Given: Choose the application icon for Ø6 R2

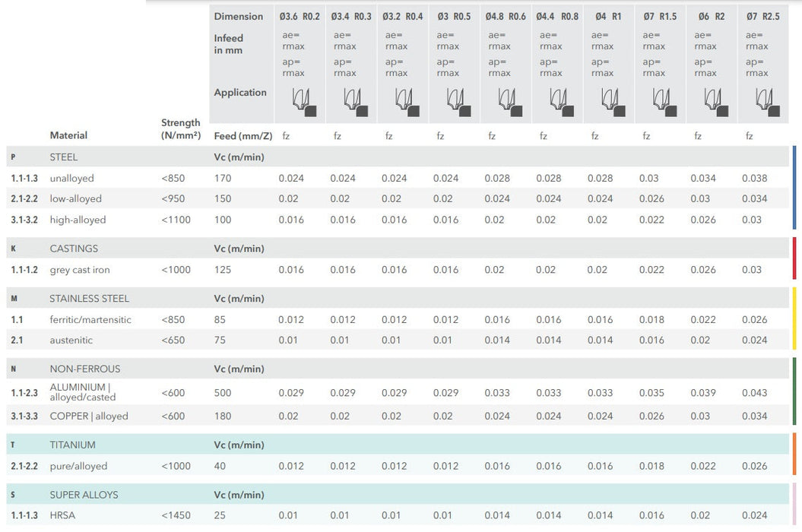Looking at the screenshot, I should (x=716, y=102).
